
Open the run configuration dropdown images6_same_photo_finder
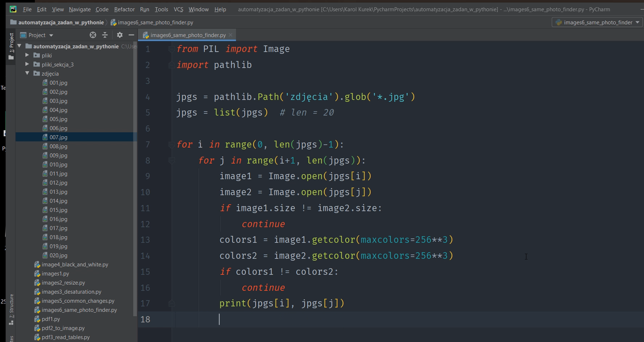[597, 22]
